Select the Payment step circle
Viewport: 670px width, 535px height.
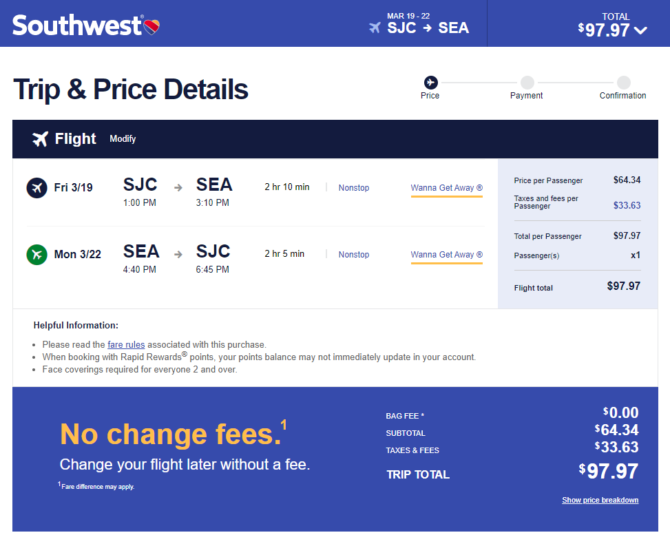tap(527, 82)
